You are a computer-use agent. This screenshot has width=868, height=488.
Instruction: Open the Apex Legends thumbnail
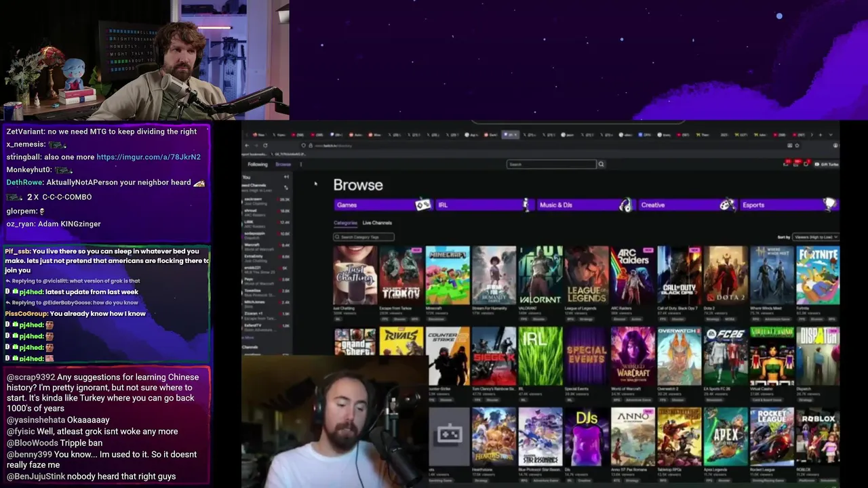pyautogui.click(x=725, y=436)
